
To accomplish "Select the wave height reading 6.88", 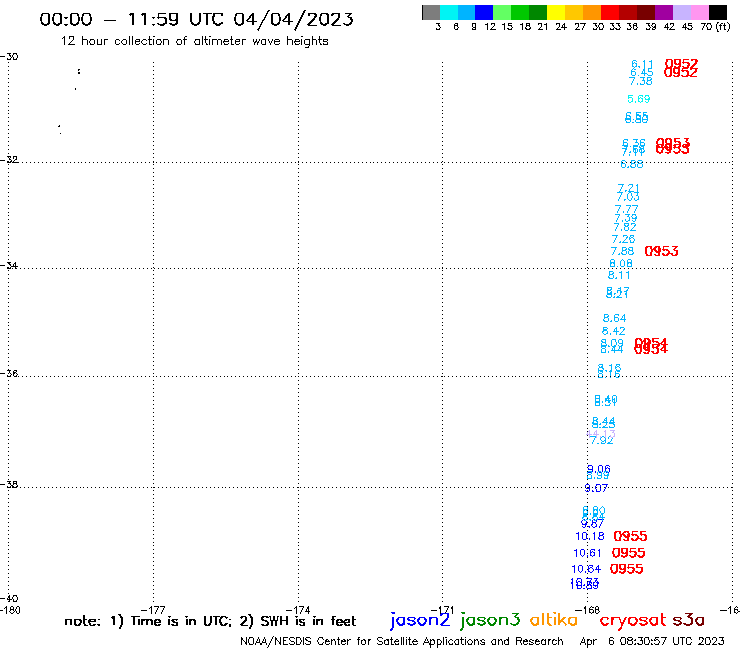I will tap(631, 164).
